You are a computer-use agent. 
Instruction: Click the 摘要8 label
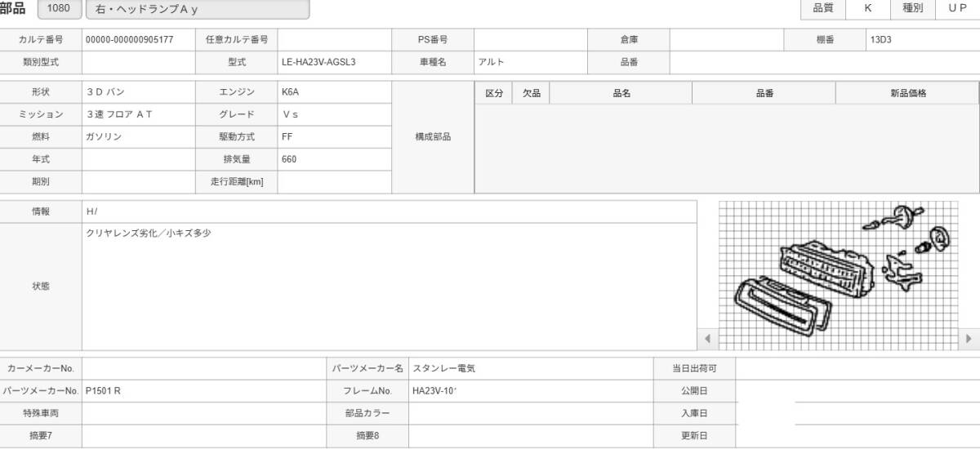(367, 436)
